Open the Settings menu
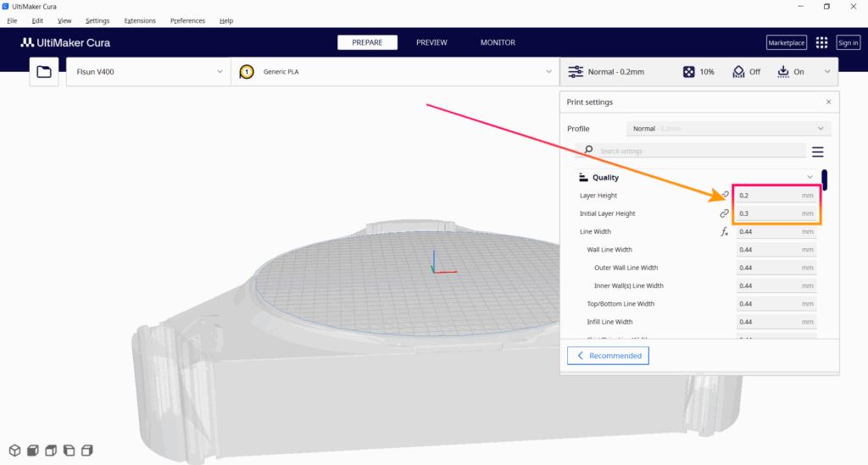This screenshot has width=868, height=465. tap(97, 20)
